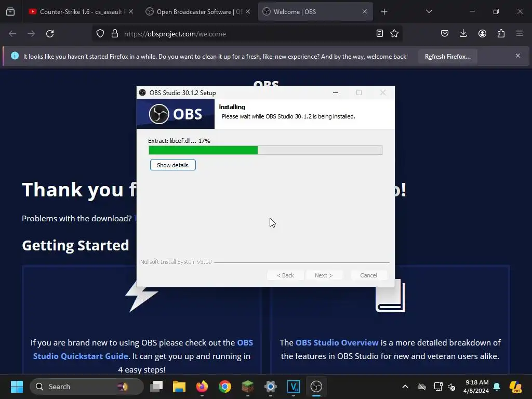Screen dimensions: 532x399
Task: Click 'Nullsoft Install System v3.09' text
Action: [176, 262]
